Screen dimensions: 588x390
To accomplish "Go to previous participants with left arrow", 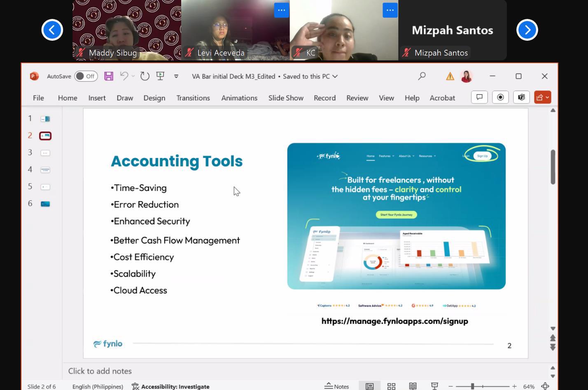I will (x=52, y=30).
